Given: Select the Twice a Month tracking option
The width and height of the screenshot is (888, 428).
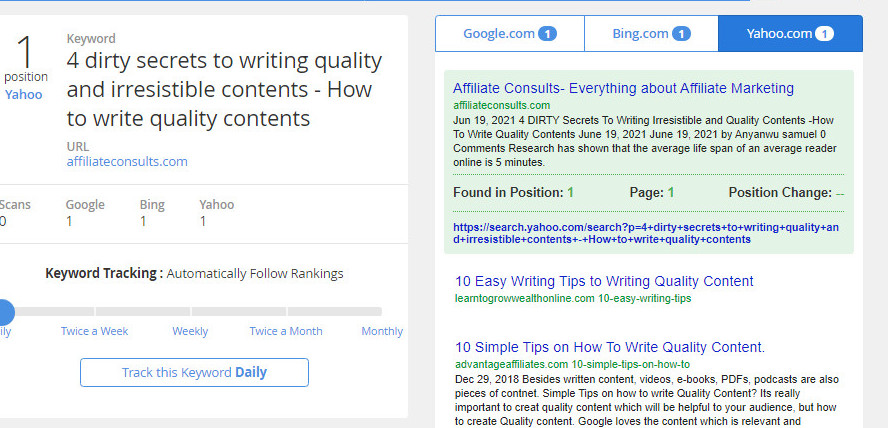Looking at the screenshot, I should click(x=286, y=331).
